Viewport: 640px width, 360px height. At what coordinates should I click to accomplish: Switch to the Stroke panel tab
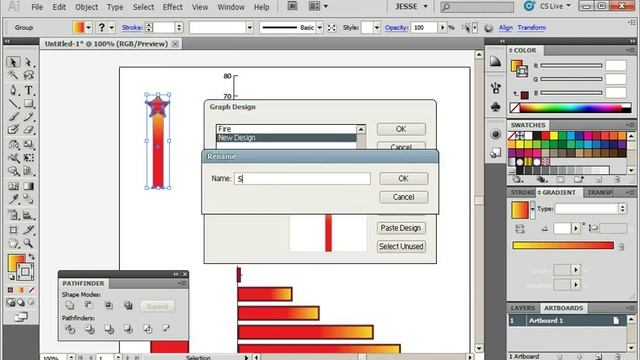point(522,192)
